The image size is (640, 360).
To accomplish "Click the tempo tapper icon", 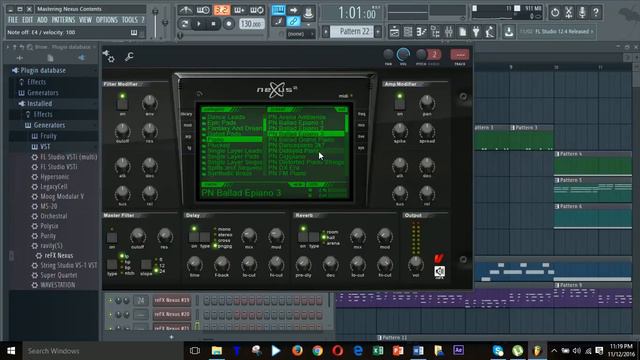I will [x=490, y=31].
